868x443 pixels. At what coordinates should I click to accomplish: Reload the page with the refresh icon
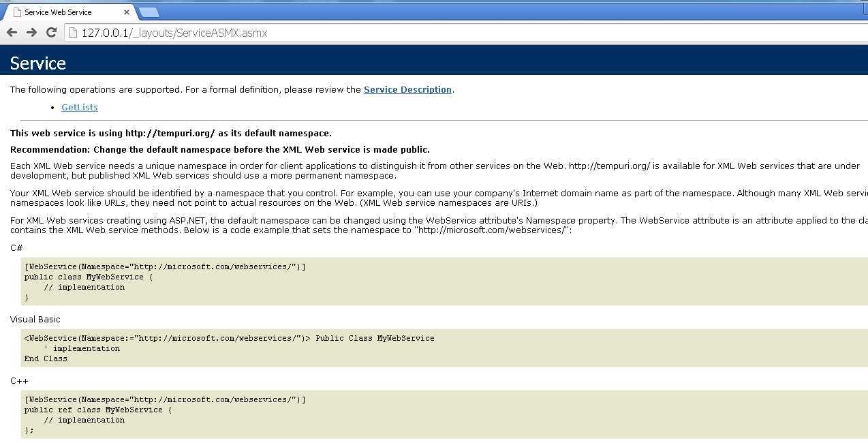pos(51,32)
